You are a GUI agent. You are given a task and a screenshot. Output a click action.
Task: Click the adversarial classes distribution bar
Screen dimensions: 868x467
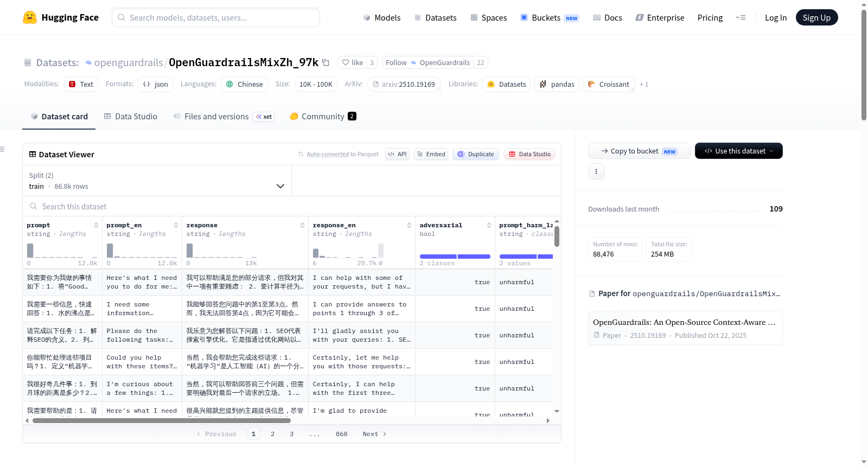click(455, 257)
